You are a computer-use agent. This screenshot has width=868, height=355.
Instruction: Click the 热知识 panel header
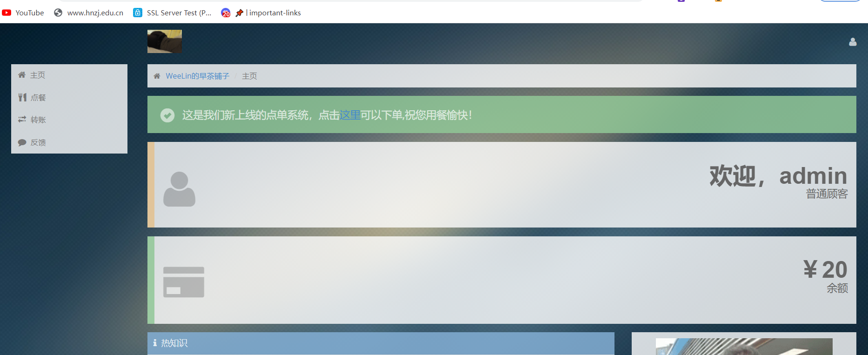click(x=381, y=343)
